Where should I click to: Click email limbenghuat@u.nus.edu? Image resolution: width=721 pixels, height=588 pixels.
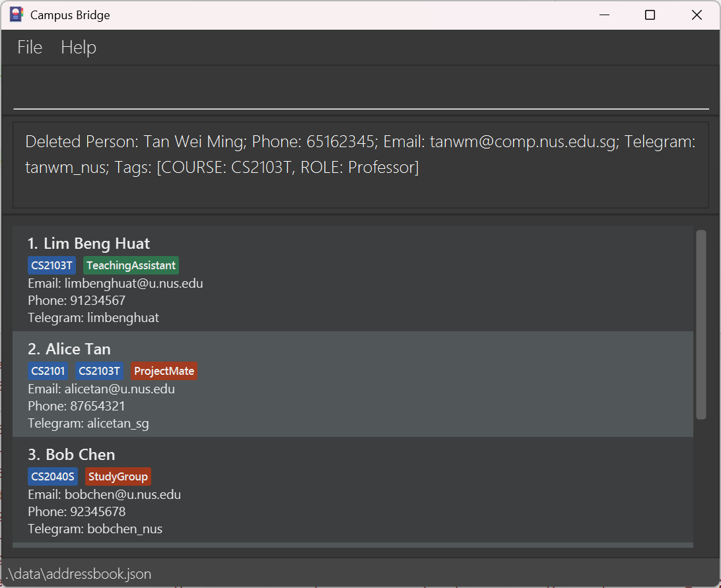coord(116,283)
